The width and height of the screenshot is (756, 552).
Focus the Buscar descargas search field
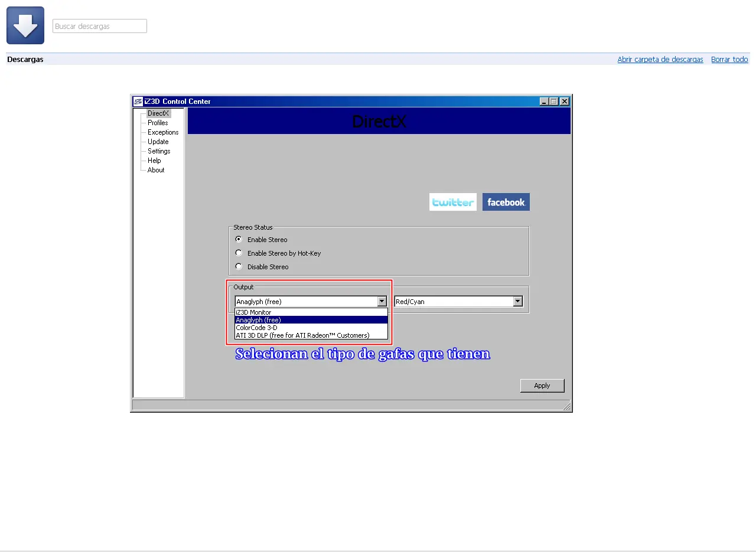click(100, 26)
